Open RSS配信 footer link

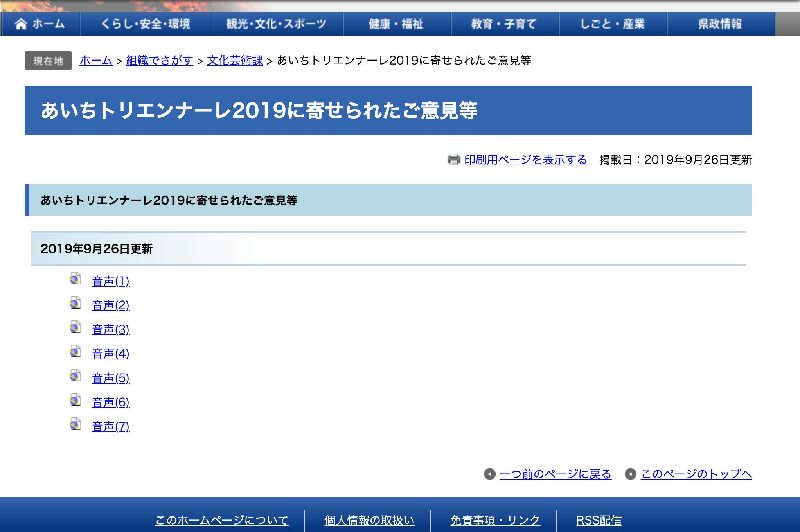coord(599,520)
